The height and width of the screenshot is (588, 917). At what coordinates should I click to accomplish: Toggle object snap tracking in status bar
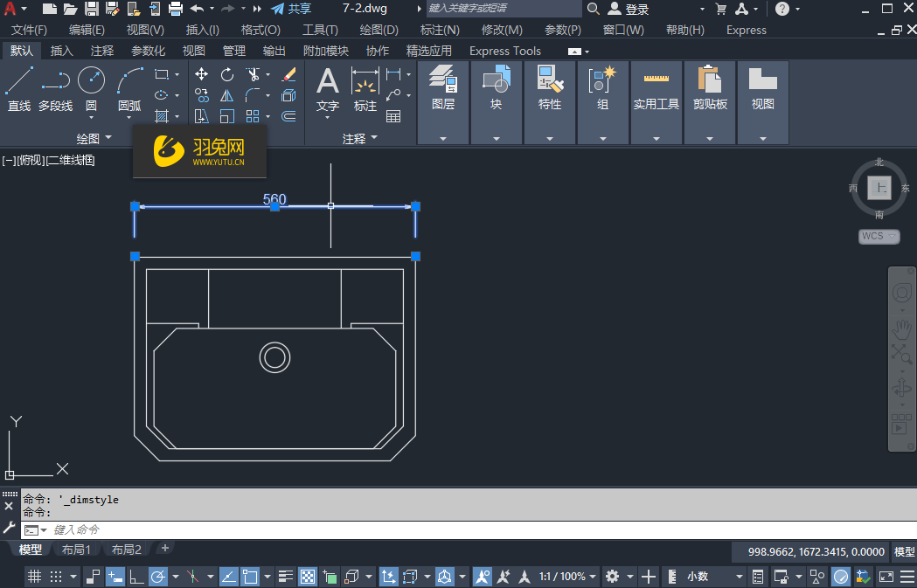tap(228, 577)
